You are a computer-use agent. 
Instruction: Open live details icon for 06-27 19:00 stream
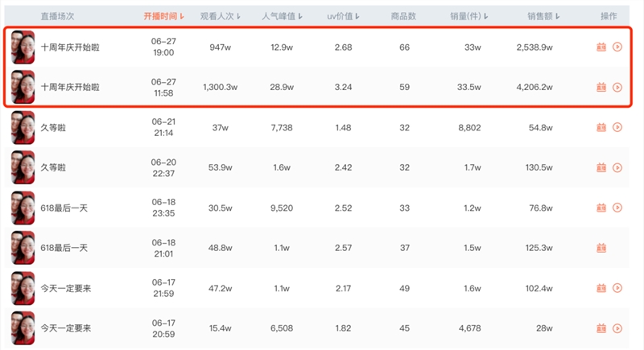[x=601, y=47]
